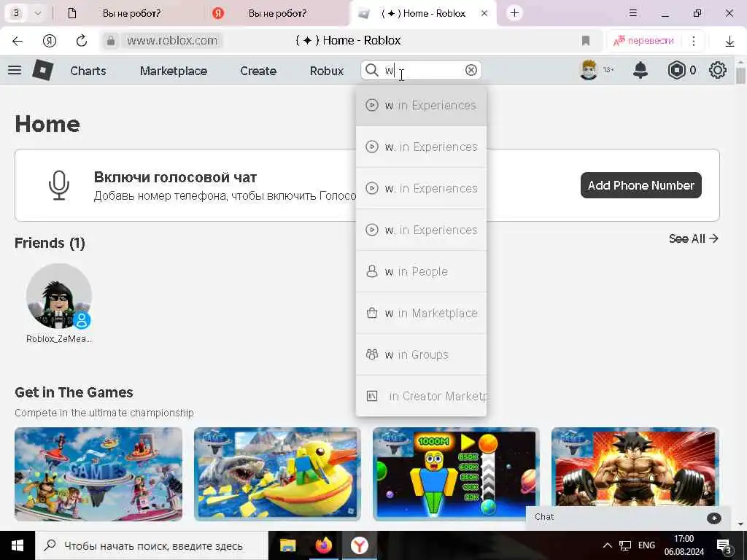Open the user avatar profile icon
The image size is (747, 560).
(589, 70)
